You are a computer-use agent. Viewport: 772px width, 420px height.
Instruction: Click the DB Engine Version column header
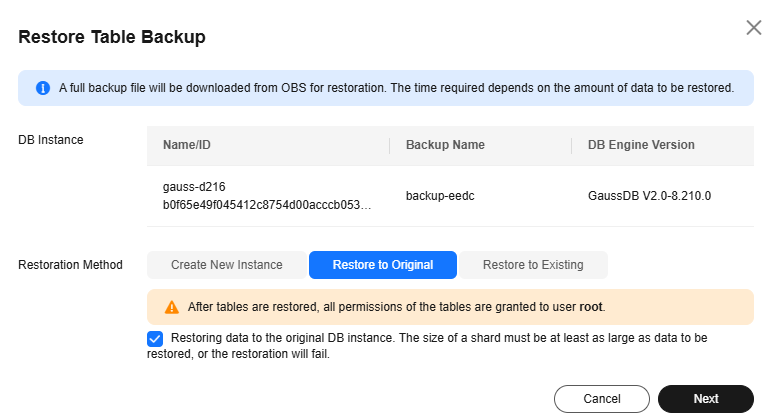(641, 145)
